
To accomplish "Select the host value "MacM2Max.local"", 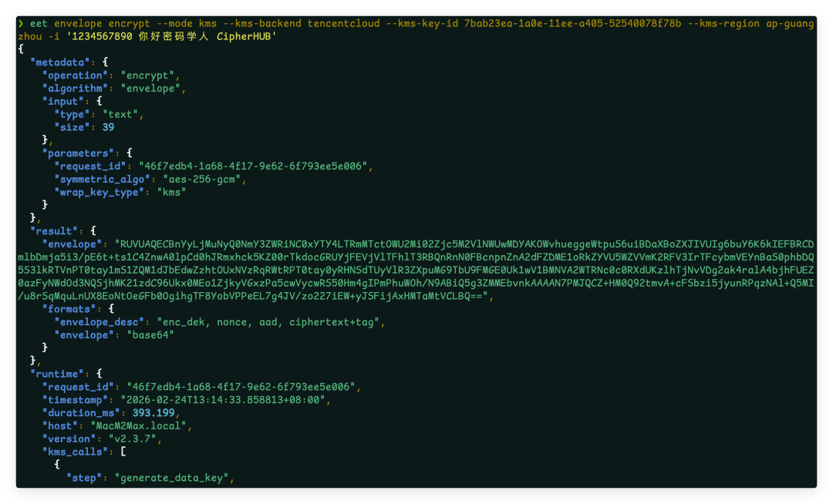I will [x=139, y=425].
